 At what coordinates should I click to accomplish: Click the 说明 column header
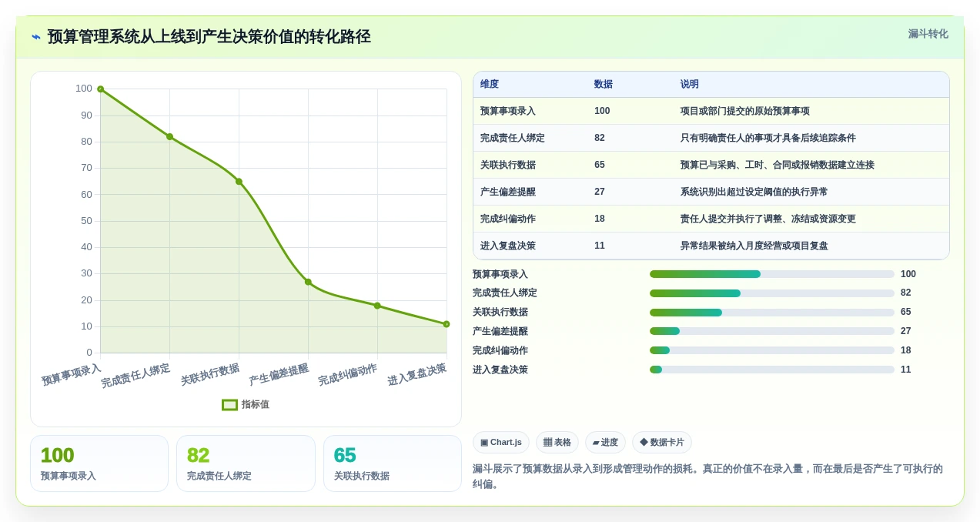pos(690,84)
